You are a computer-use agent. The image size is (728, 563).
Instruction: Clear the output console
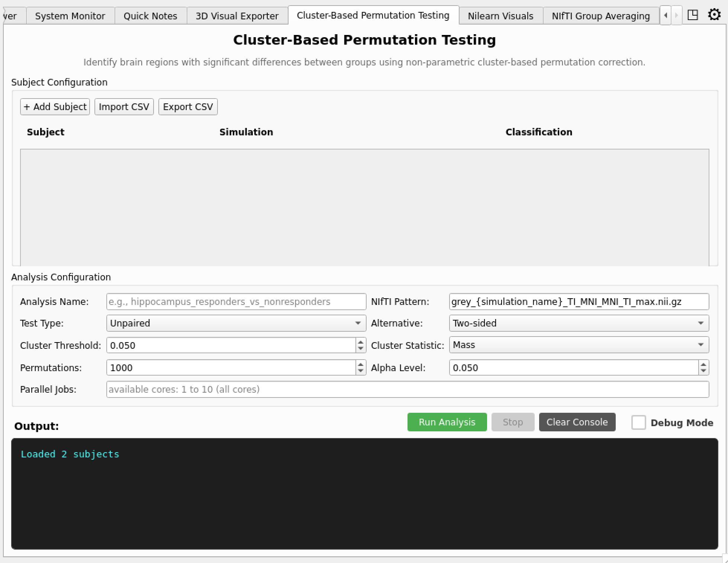tap(577, 422)
